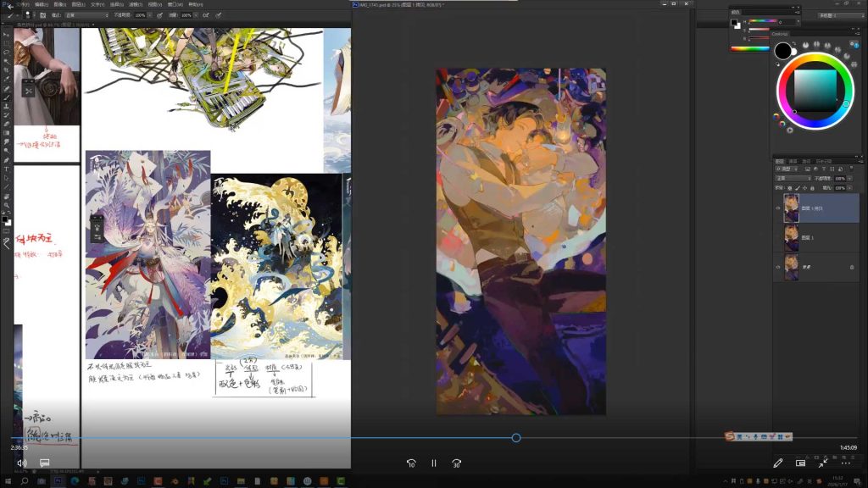Switch to the 通道 Channels tab

tap(793, 161)
